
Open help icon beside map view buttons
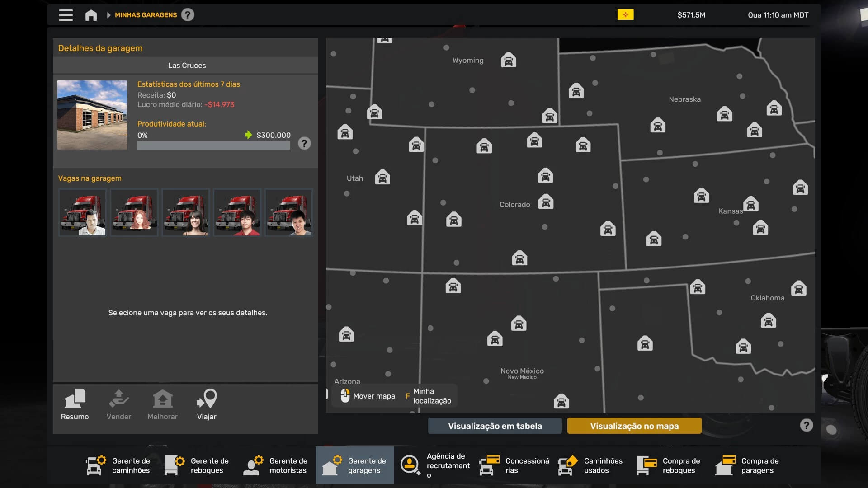click(806, 425)
